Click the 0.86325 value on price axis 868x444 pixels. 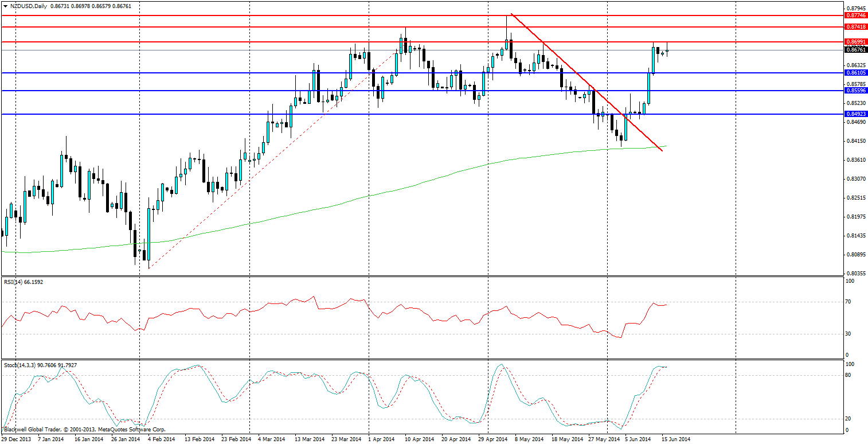pos(857,65)
